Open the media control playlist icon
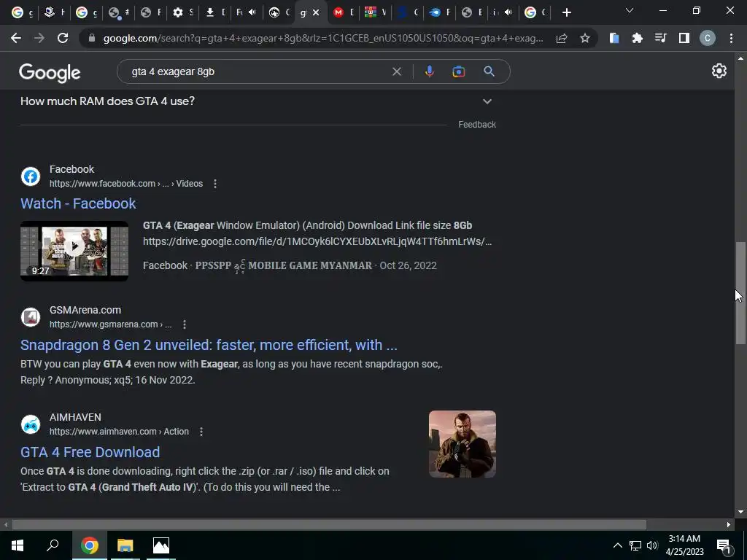This screenshot has height=560, width=747. tap(660, 38)
